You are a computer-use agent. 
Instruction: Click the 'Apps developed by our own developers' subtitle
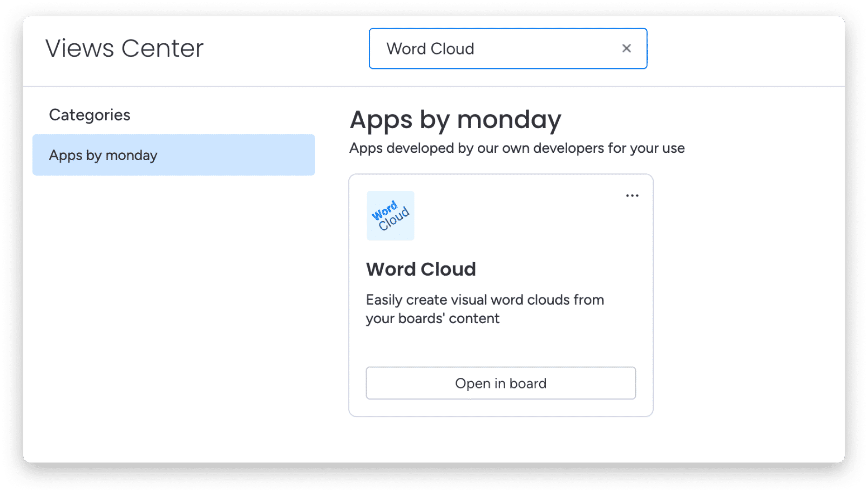click(517, 148)
